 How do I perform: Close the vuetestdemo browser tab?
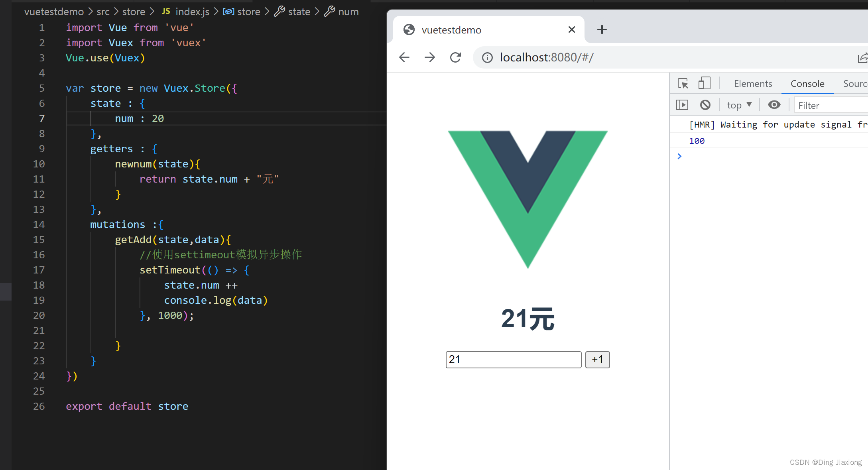(571, 29)
